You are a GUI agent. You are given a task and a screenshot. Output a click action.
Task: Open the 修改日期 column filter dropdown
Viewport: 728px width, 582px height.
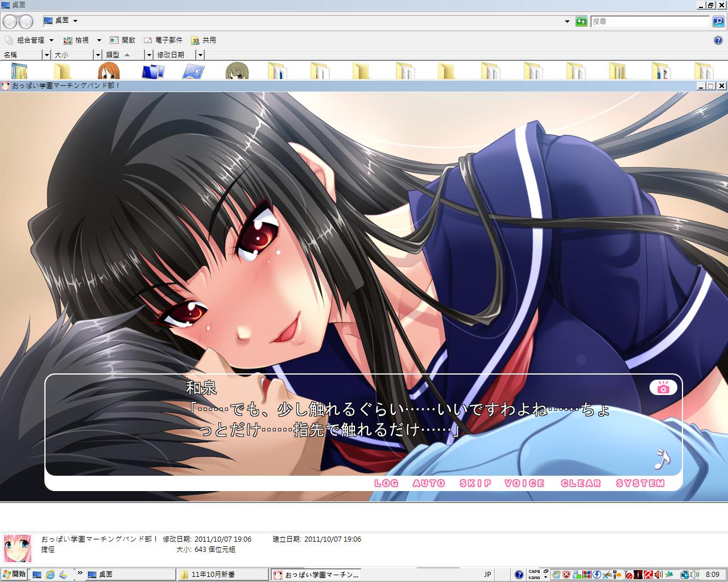pyautogui.click(x=200, y=55)
